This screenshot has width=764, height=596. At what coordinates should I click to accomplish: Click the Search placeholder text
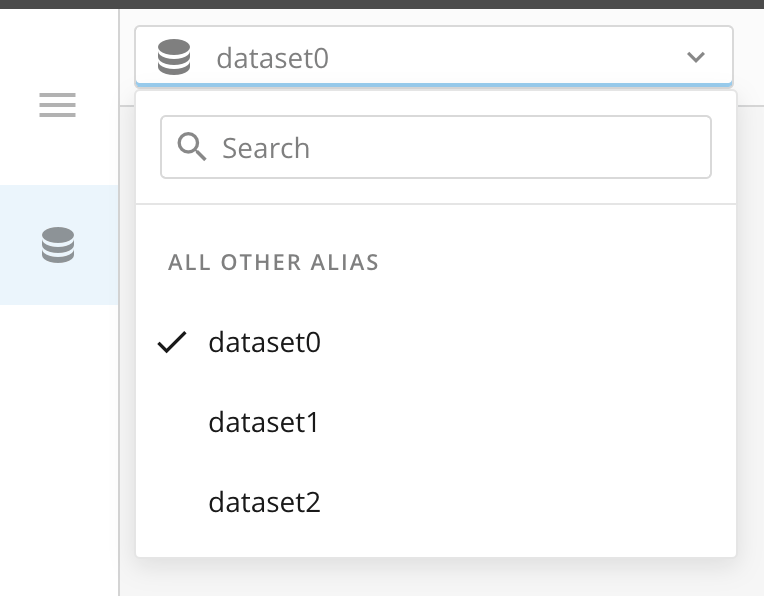266,148
